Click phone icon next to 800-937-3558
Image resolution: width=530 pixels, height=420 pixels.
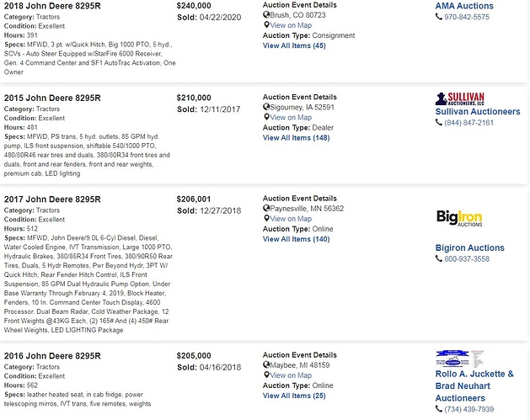pyautogui.click(x=439, y=259)
